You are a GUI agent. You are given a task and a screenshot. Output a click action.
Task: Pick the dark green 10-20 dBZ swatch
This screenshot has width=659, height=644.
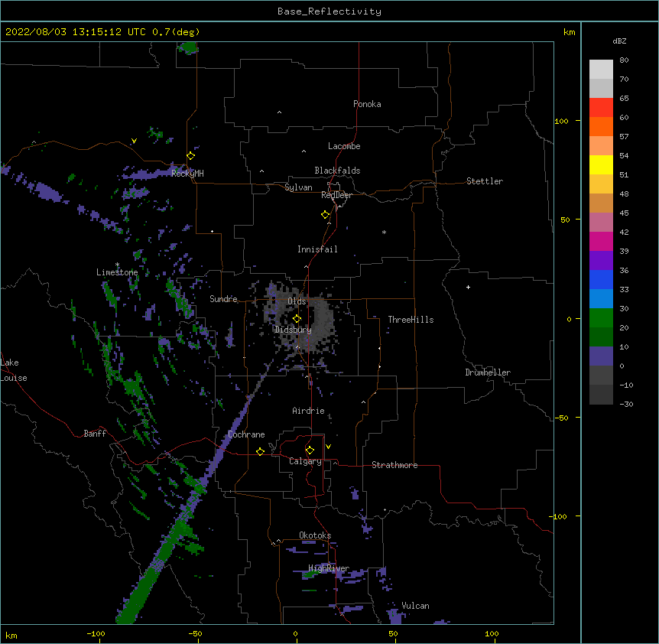pos(601,337)
